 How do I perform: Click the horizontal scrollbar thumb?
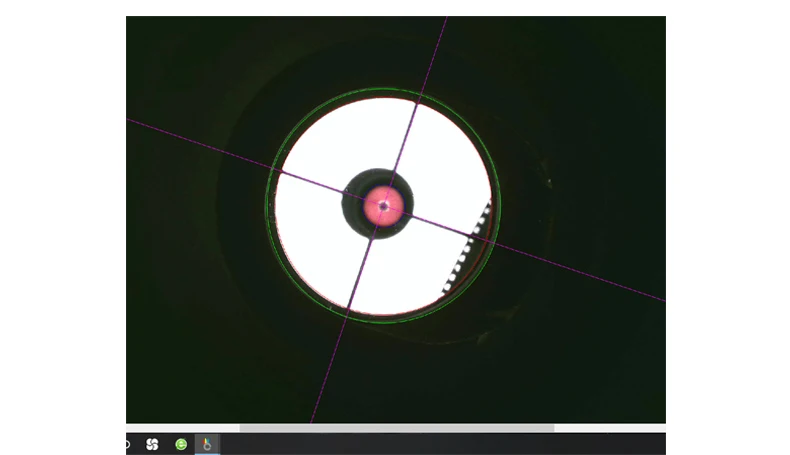coord(397,428)
